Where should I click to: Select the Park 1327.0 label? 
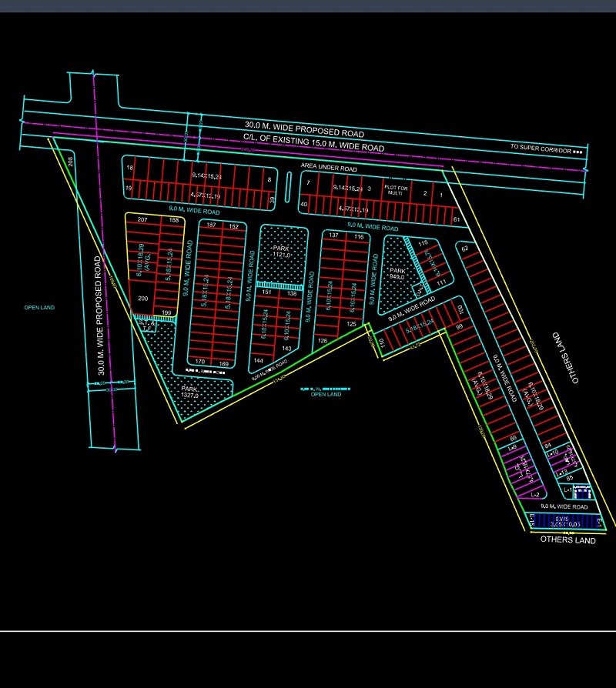click(190, 392)
